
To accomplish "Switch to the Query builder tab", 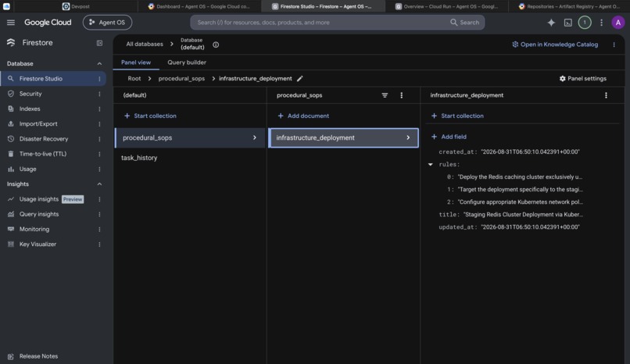I will coord(187,62).
